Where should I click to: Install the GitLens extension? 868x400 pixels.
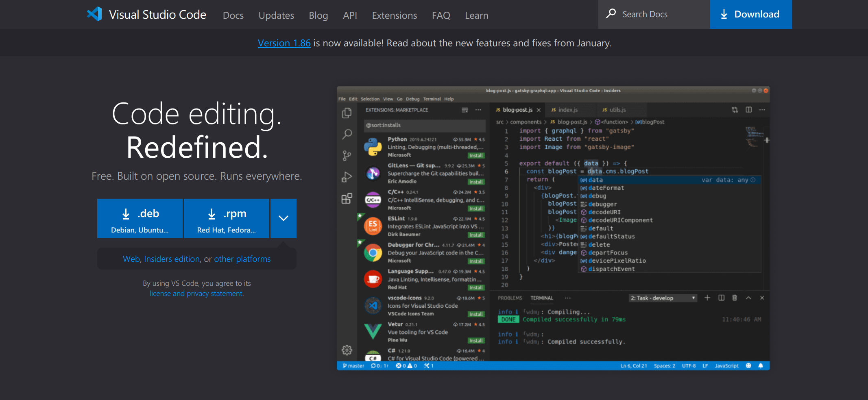point(476,182)
